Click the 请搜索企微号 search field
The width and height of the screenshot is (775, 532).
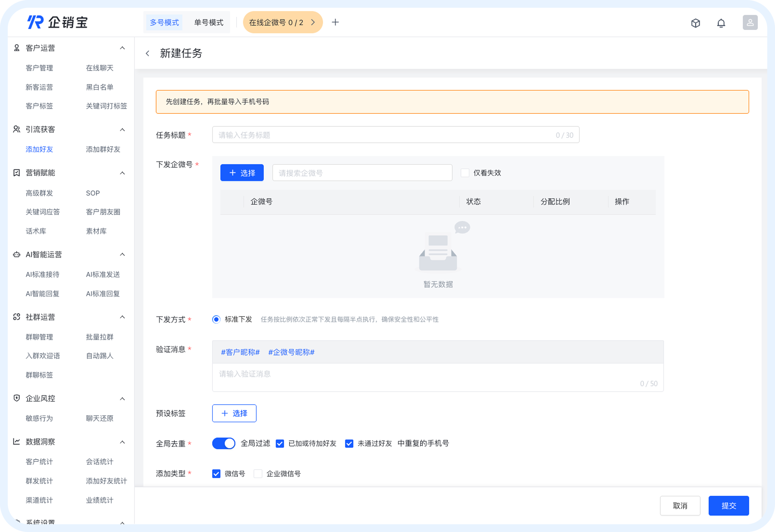(x=362, y=173)
